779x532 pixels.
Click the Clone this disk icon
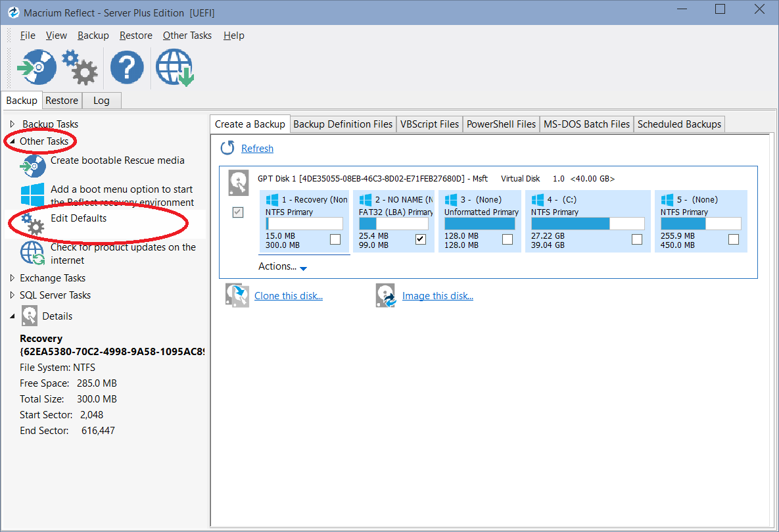(237, 295)
